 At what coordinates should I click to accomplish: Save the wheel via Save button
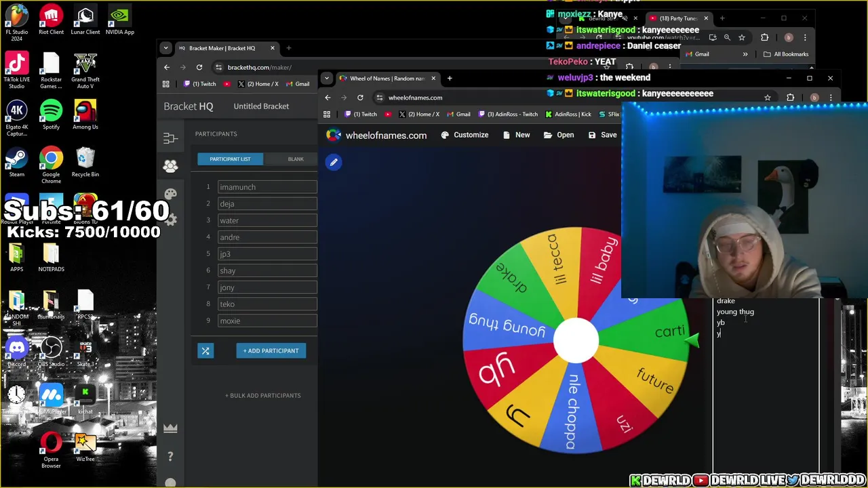point(602,135)
